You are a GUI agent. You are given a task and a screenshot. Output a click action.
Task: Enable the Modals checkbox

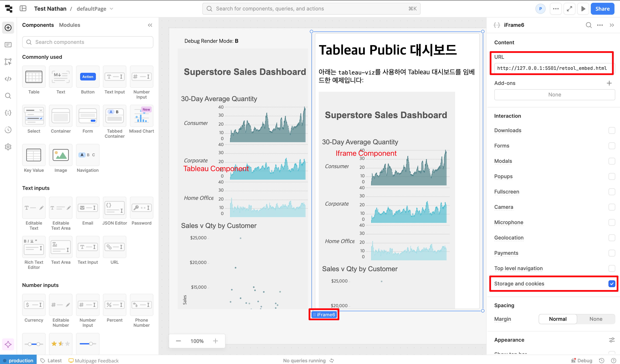pyautogui.click(x=611, y=161)
